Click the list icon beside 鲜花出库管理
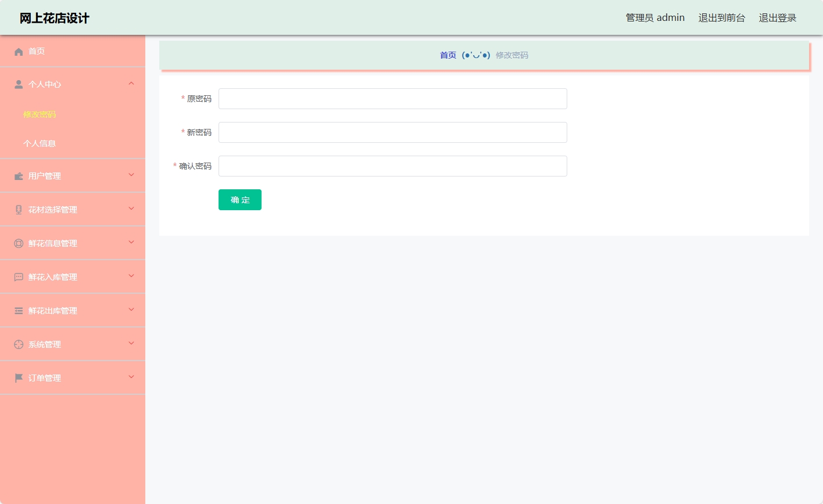Viewport: 823px width, 504px height. (x=19, y=310)
